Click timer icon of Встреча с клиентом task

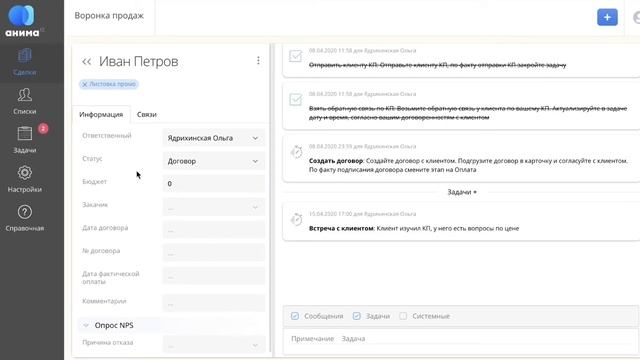tap(296, 219)
